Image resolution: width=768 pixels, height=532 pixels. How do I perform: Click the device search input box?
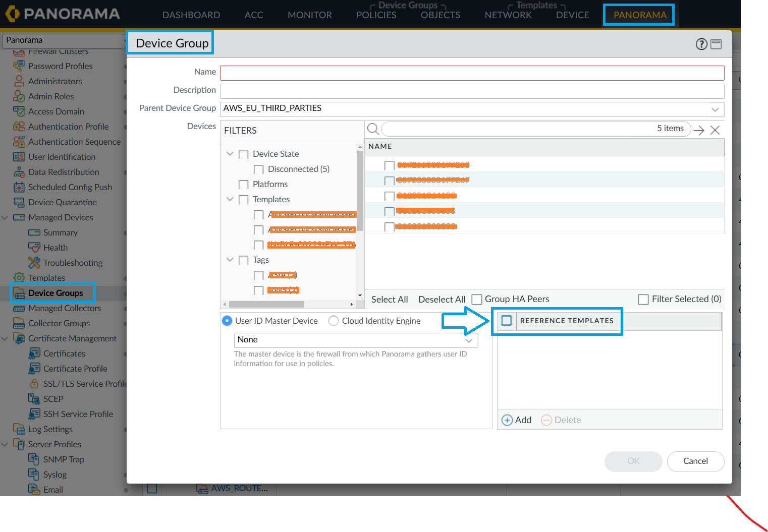(x=536, y=129)
